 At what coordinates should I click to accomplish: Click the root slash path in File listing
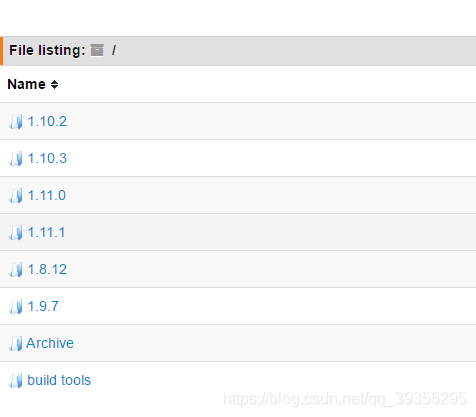click(114, 50)
